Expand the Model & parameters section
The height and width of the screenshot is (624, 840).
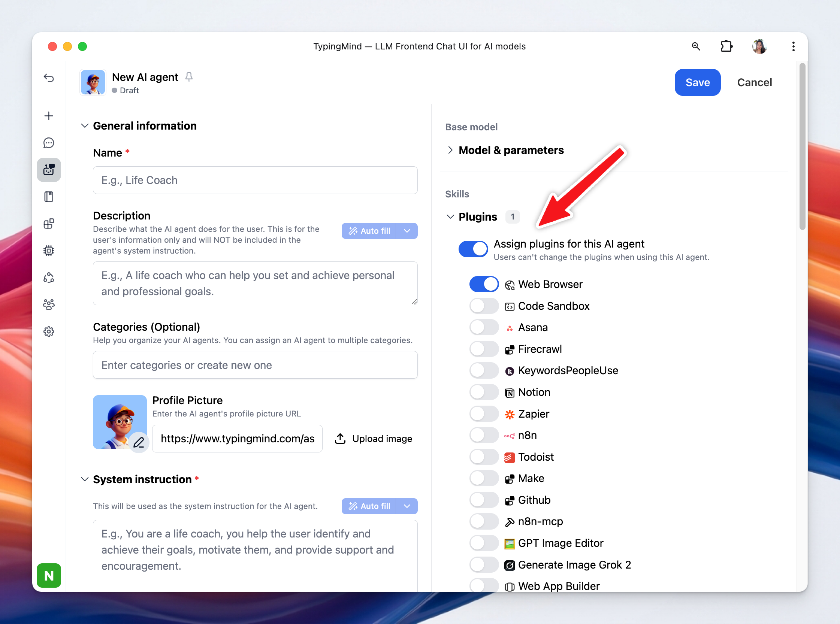(450, 150)
